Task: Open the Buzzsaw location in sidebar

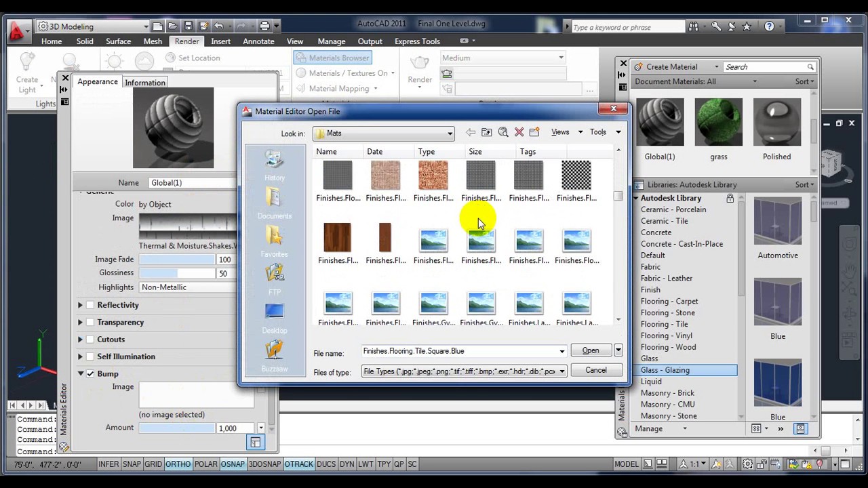Action: (275, 357)
